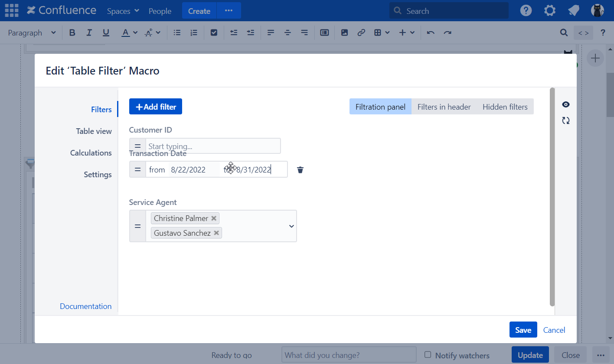Screen dimensions: 614x364
Task: Click the Add filter button
Action: 156,107
